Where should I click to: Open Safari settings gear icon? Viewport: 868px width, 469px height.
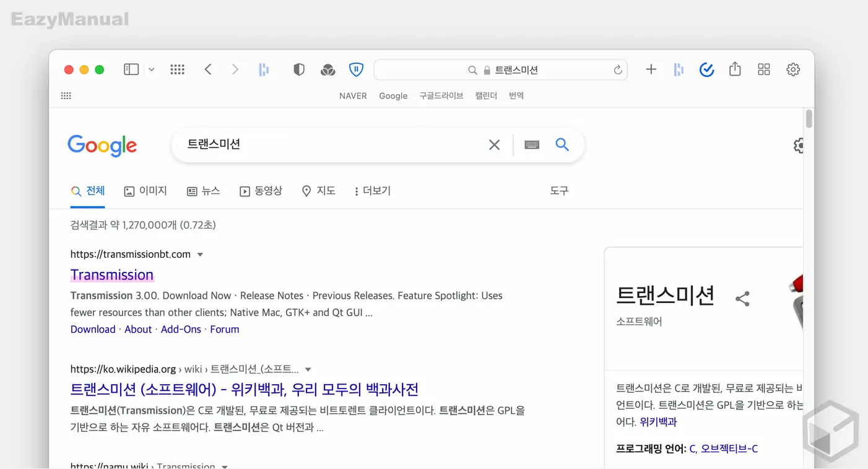(793, 69)
